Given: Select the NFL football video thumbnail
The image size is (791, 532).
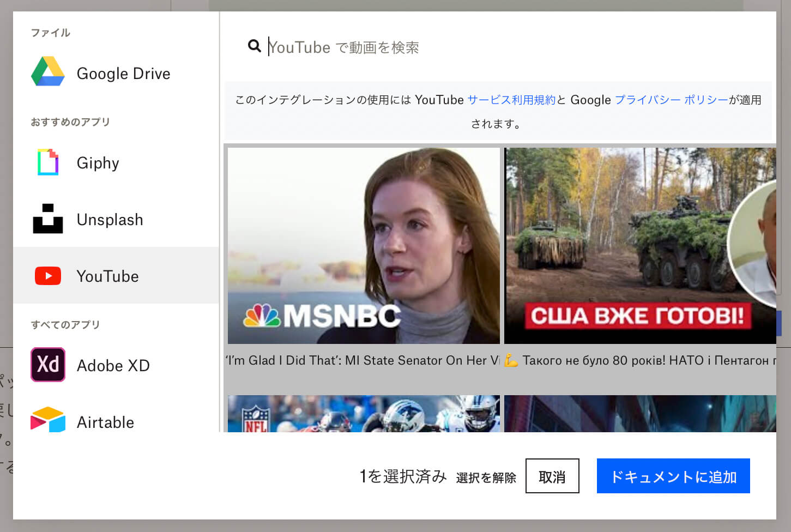Looking at the screenshot, I should (x=364, y=414).
